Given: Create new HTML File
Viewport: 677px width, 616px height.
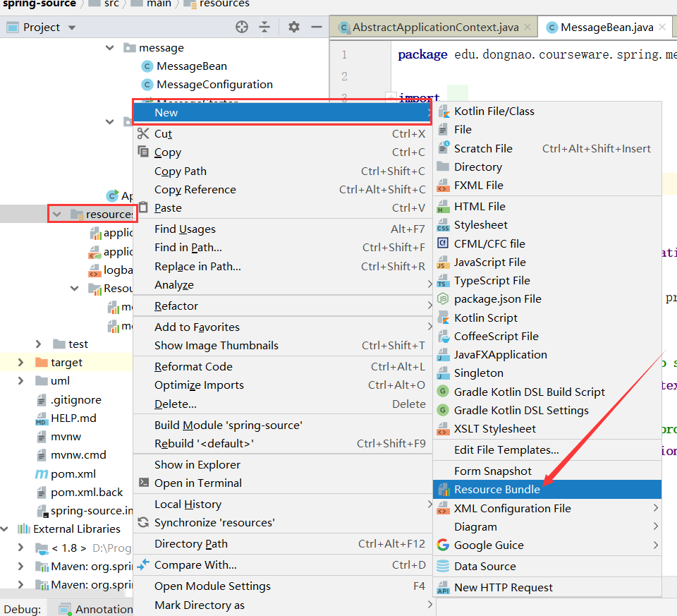Looking at the screenshot, I should tap(547, 207).
